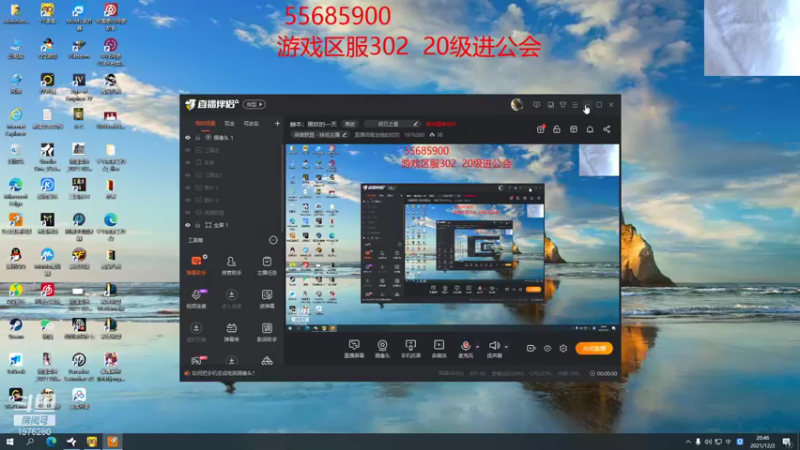The width and height of the screenshot is (800, 450).
Task: Open the user avatar in the title bar
Action: pyautogui.click(x=517, y=105)
